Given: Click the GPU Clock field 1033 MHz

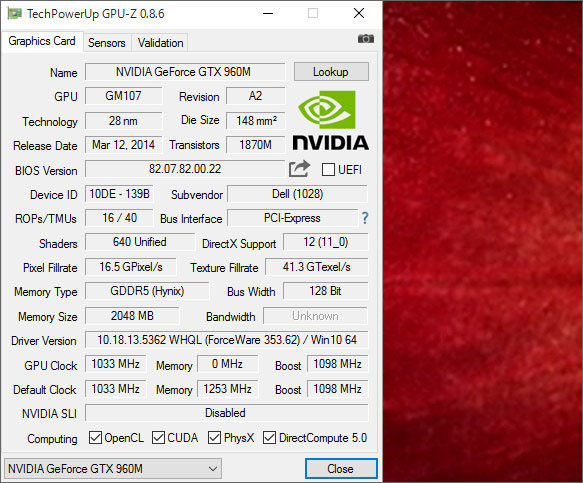Looking at the screenshot, I should point(116,364).
